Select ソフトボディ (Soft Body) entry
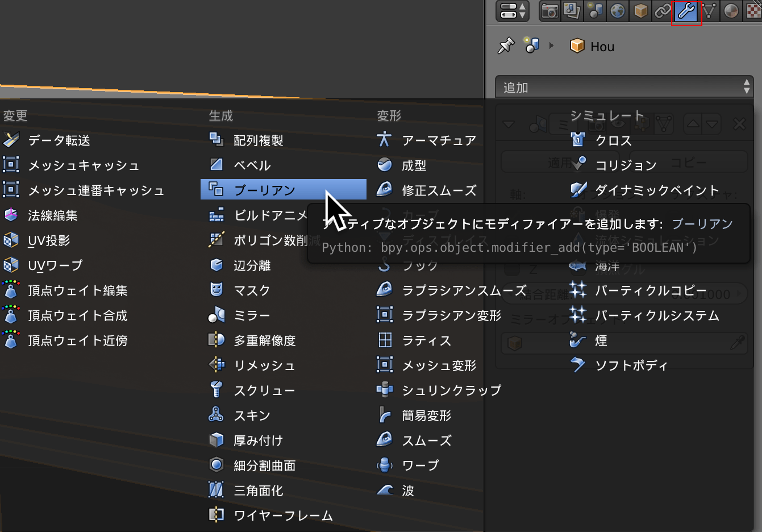 (x=631, y=365)
